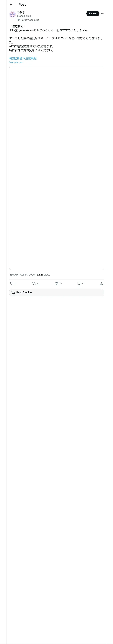Viewport: 113px width, 644px height.
Task: Open ありさ's profile avatar
Action: coord(12,14)
